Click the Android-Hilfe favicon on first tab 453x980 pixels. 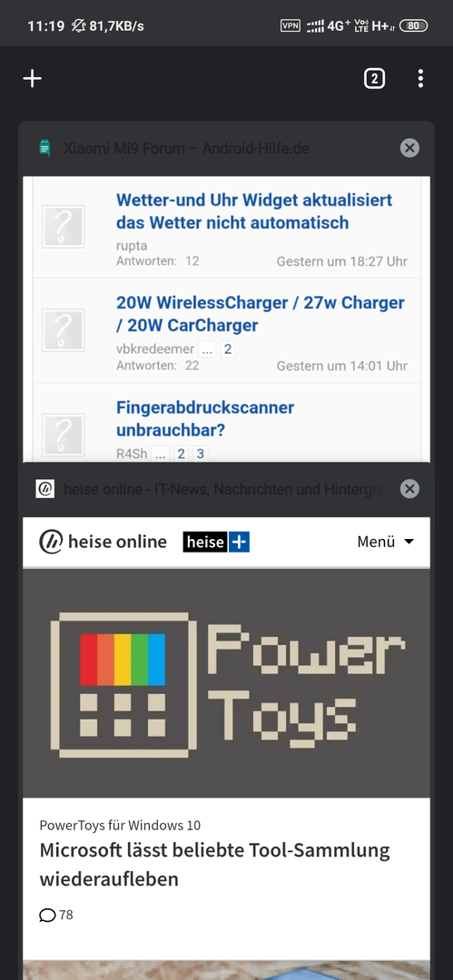click(x=44, y=148)
